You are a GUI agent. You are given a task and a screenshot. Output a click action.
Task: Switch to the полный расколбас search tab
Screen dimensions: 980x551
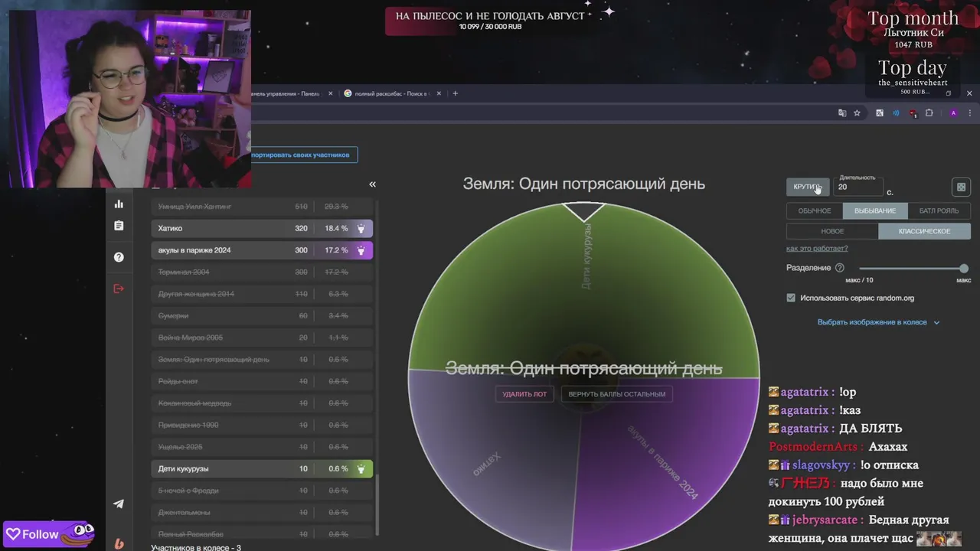pos(392,93)
